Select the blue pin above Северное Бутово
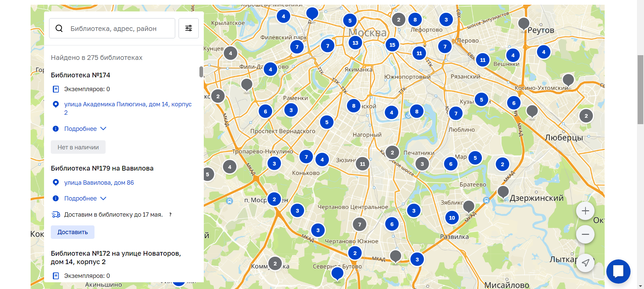 337,275
